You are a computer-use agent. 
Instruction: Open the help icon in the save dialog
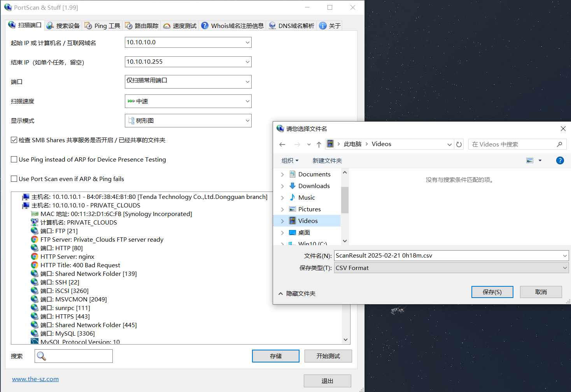pyautogui.click(x=560, y=160)
